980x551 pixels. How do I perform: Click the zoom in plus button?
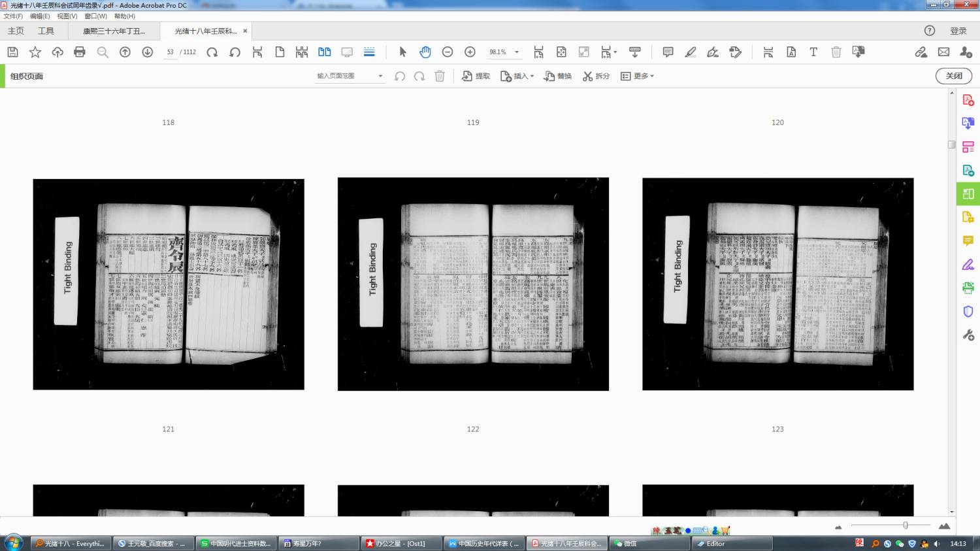point(470,52)
